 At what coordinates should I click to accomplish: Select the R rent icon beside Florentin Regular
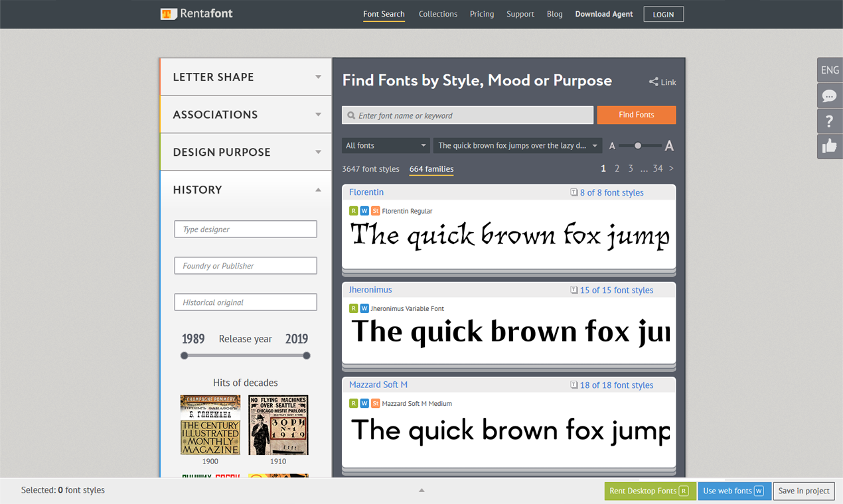tap(353, 210)
